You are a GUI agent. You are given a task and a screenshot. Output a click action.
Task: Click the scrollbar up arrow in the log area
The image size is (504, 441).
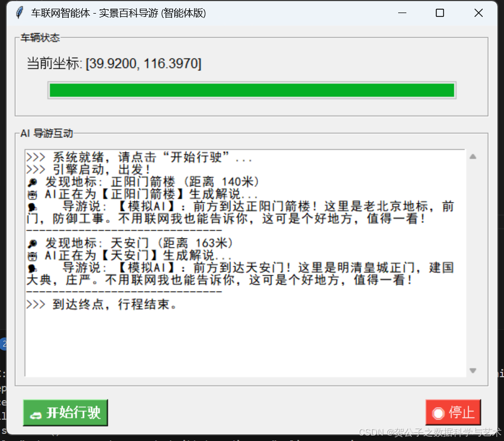472,157
